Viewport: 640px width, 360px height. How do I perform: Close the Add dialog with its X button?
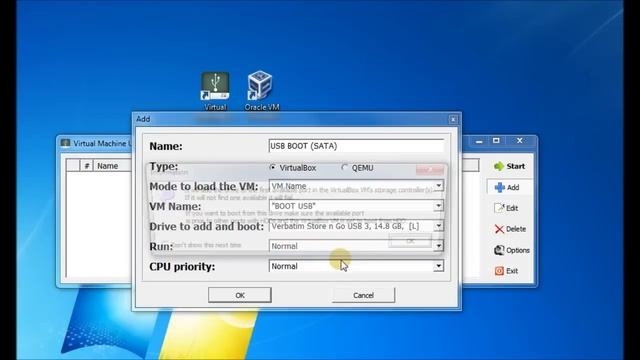coord(453,119)
